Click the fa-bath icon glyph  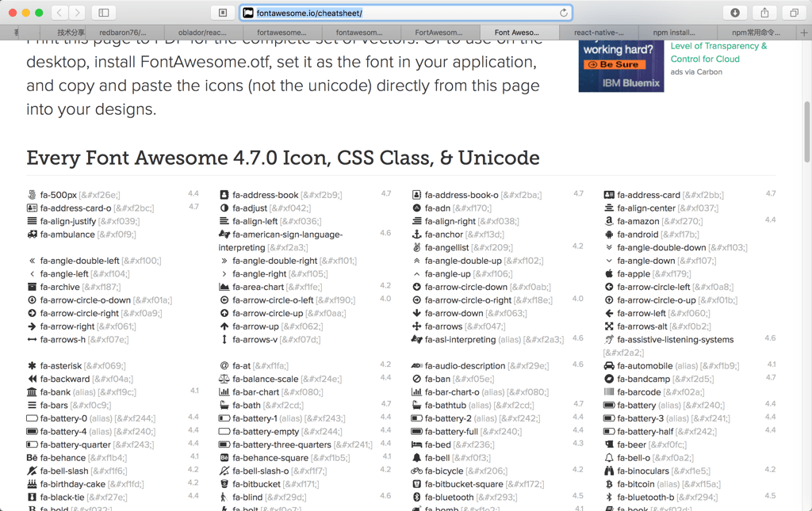click(x=224, y=405)
